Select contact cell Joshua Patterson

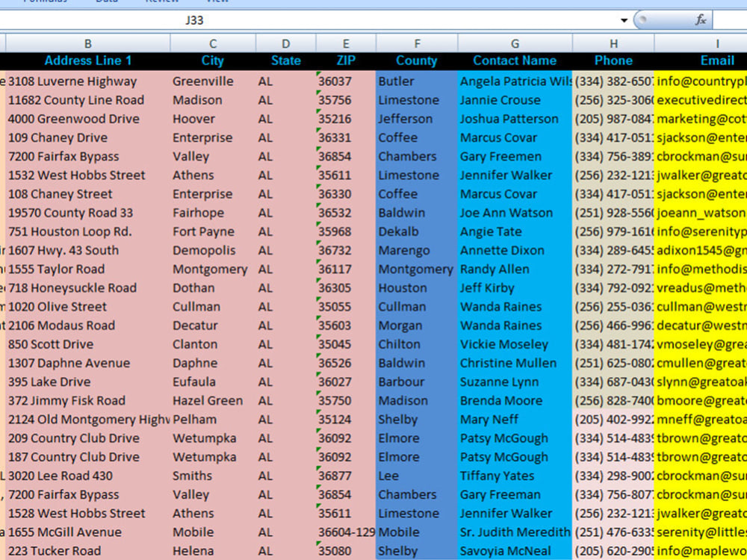click(x=515, y=119)
